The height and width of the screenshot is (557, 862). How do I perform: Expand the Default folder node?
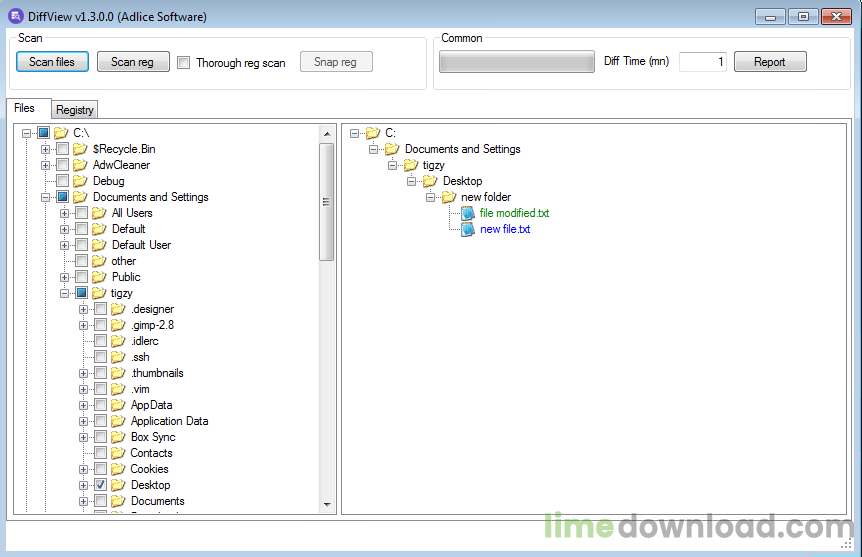[x=64, y=229]
